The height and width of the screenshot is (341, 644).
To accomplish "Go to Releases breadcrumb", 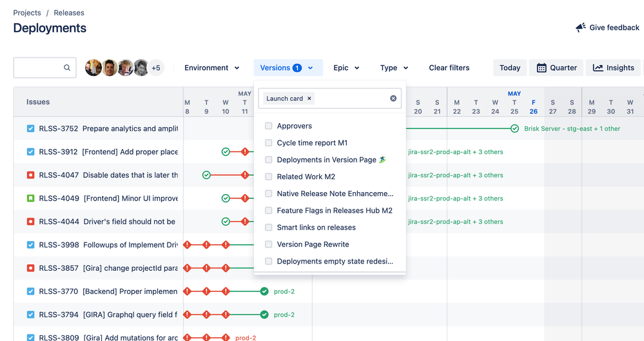I will coord(69,13).
